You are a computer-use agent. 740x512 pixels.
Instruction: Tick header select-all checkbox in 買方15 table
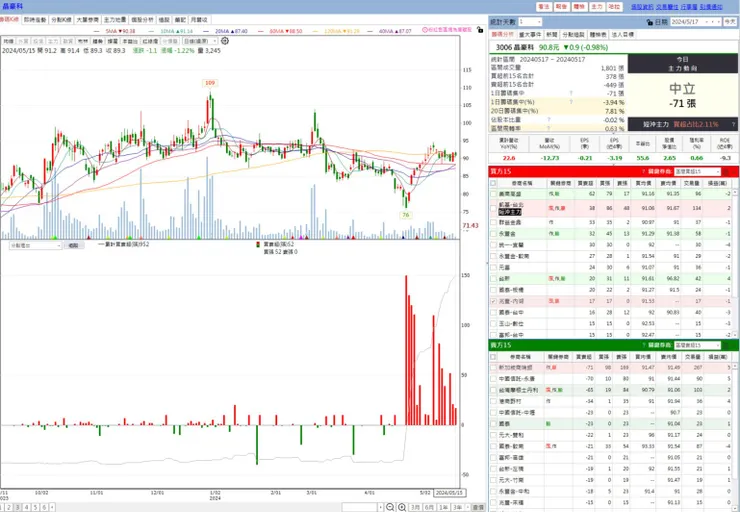[x=493, y=183]
